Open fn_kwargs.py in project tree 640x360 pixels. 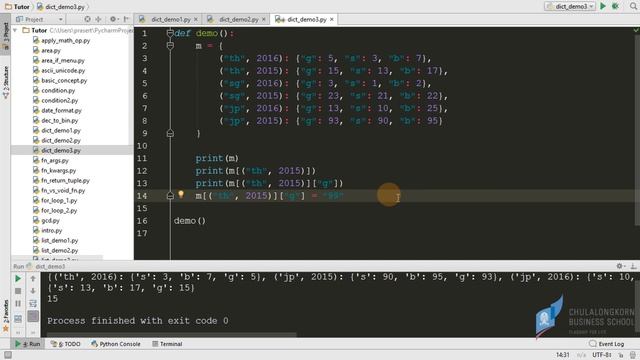click(58, 171)
